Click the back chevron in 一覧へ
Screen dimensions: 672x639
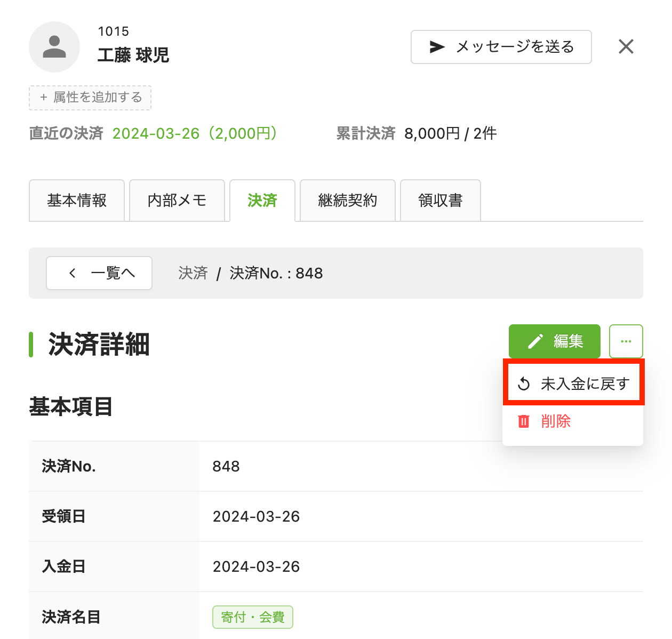[73, 273]
